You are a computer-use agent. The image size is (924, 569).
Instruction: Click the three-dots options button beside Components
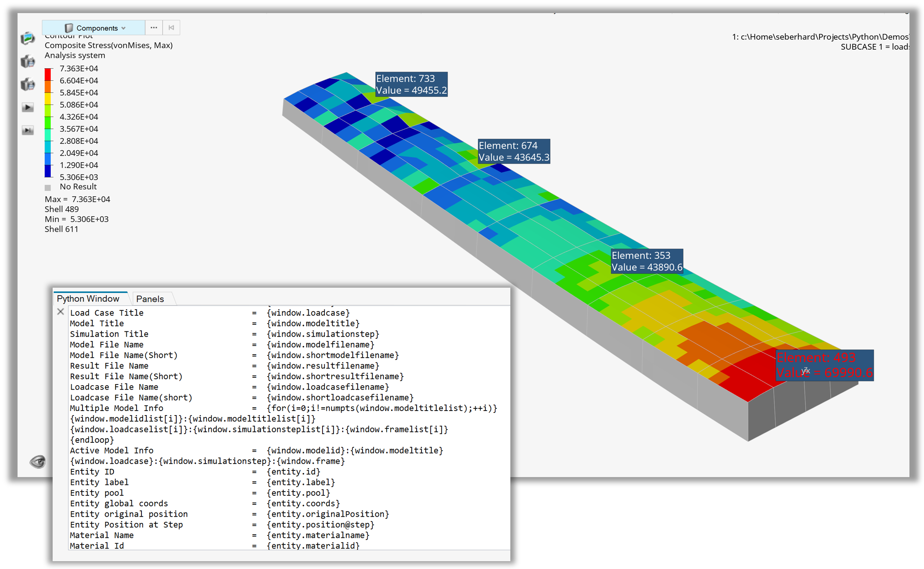(x=154, y=28)
